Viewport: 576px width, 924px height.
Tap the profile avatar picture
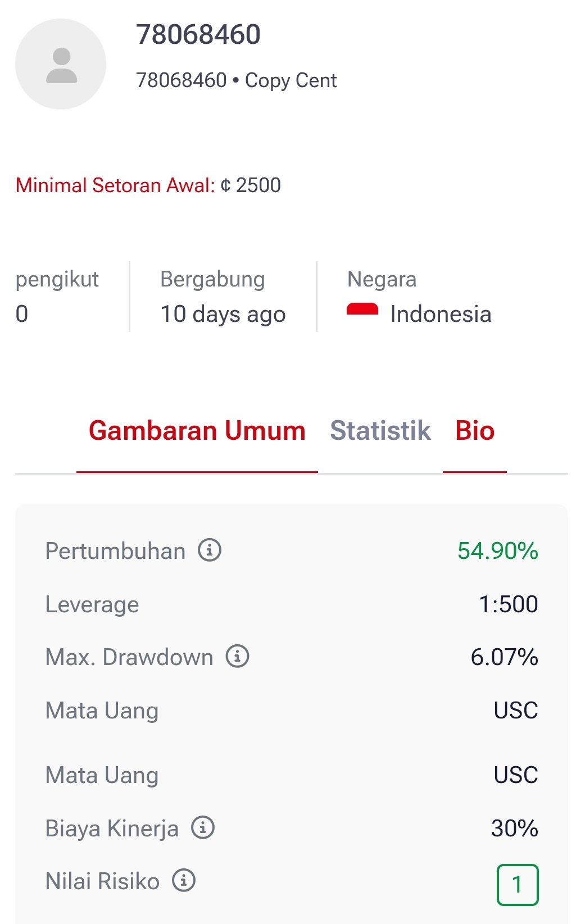coord(61,64)
